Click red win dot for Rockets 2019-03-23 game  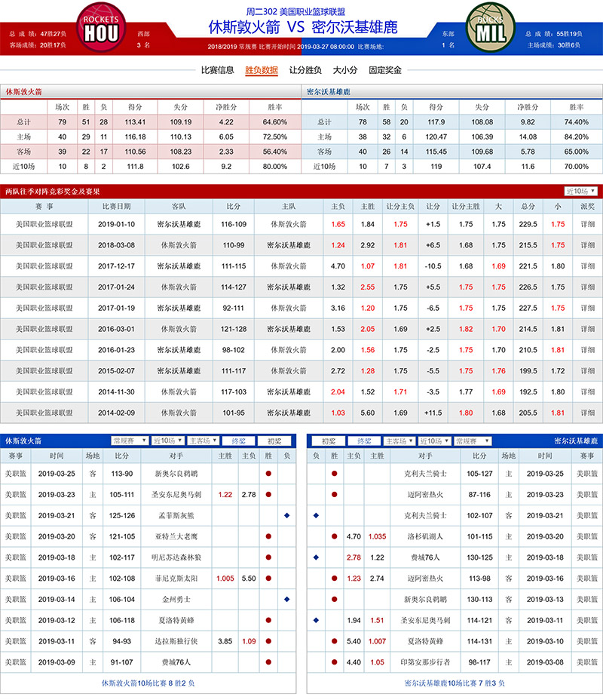click(268, 495)
